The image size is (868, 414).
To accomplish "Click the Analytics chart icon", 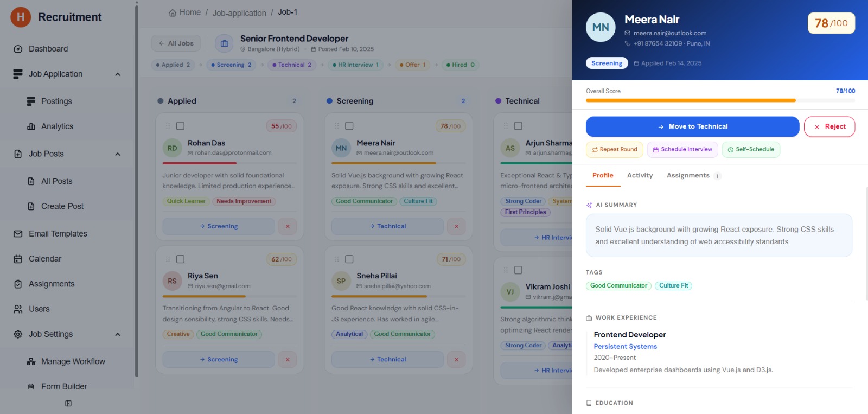I will pyautogui.click(x=31, y=126).
